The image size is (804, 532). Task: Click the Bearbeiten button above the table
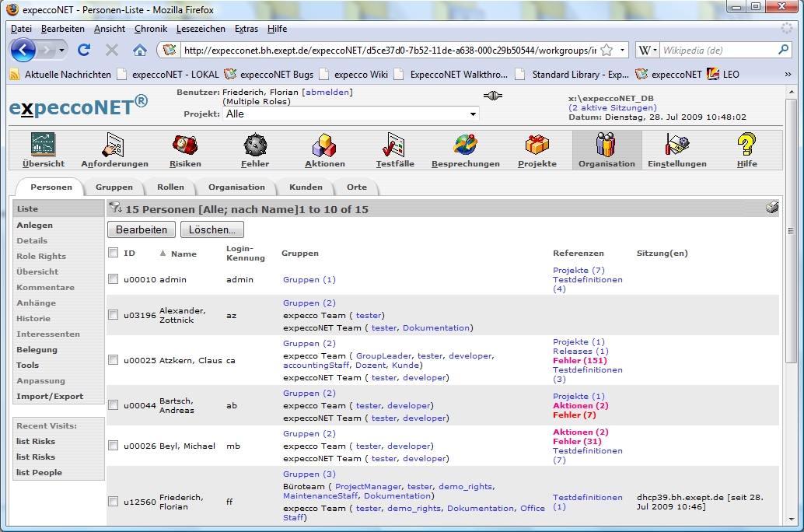point(142,229)
